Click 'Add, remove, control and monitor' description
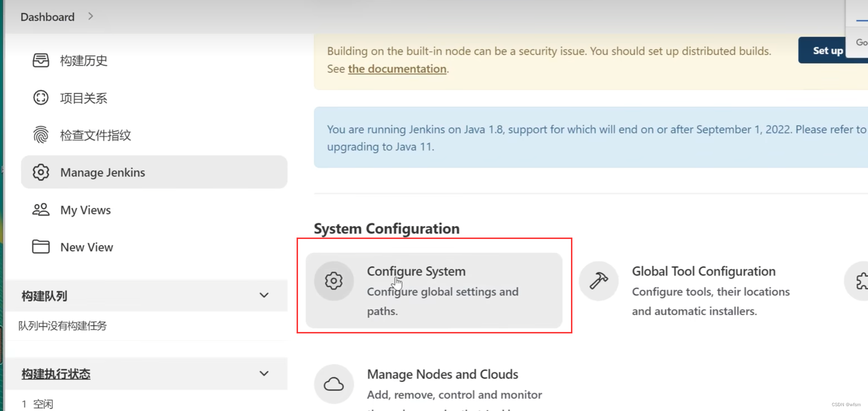This screenshot has height=411, width=868. [454, 395]
